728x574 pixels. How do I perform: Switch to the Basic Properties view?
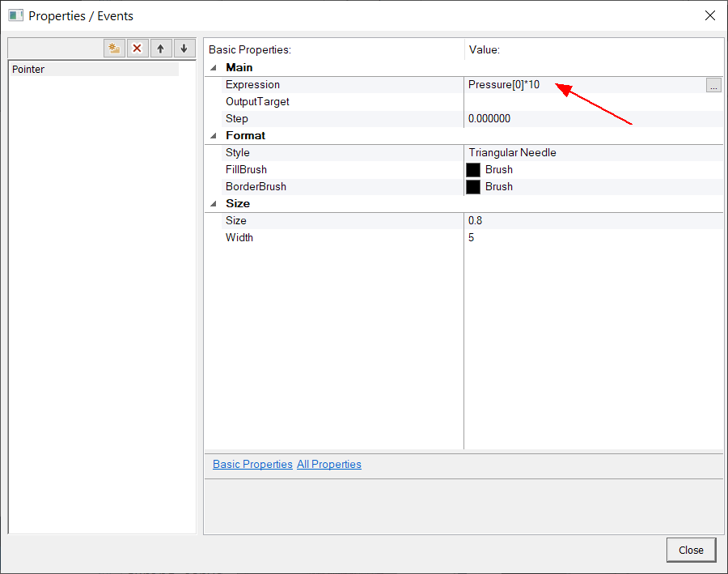click(252, 465)
